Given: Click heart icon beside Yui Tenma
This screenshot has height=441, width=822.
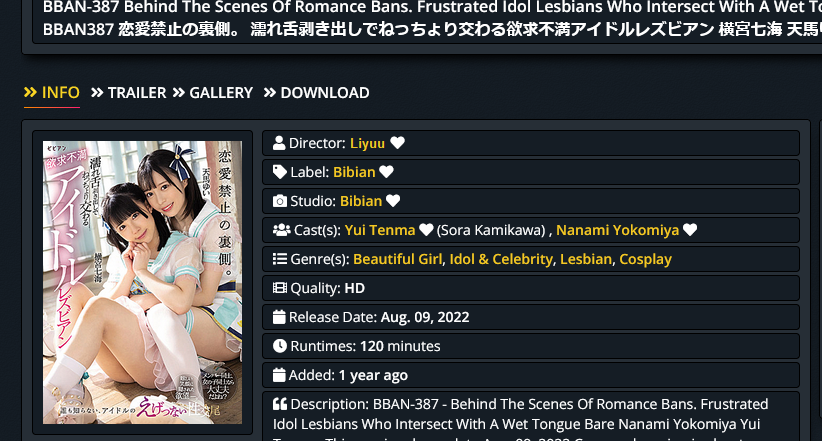Looking at the screenshot, I should click(x=426, y=230).
